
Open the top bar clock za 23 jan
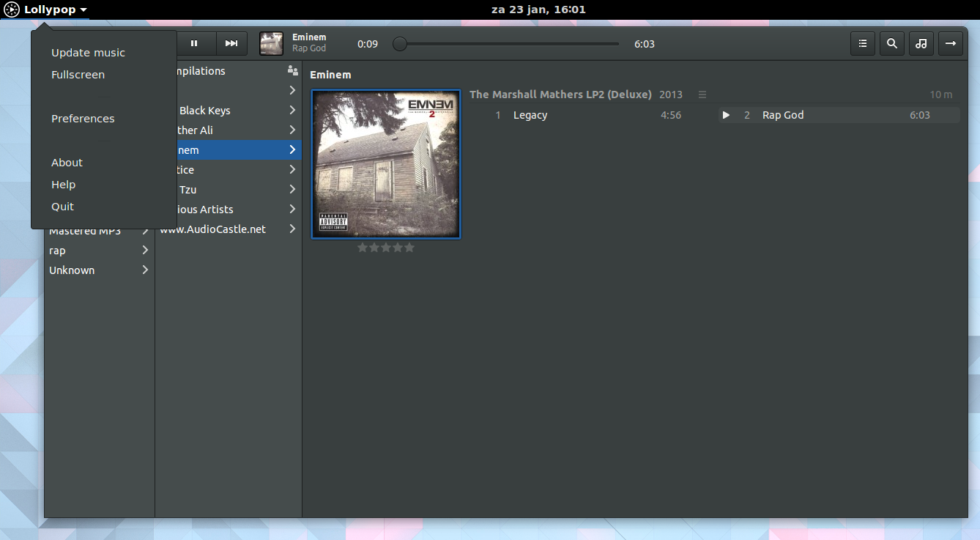tap(538, 10)
